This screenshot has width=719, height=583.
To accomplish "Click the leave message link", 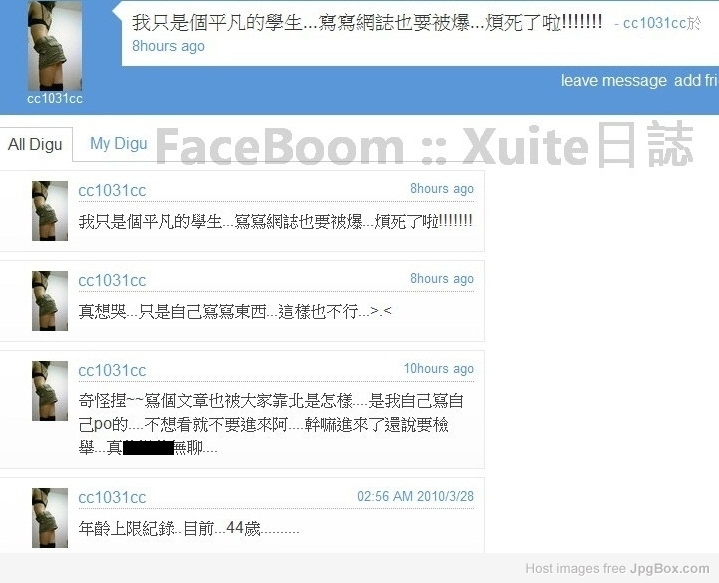I will (x=614, y=81).
